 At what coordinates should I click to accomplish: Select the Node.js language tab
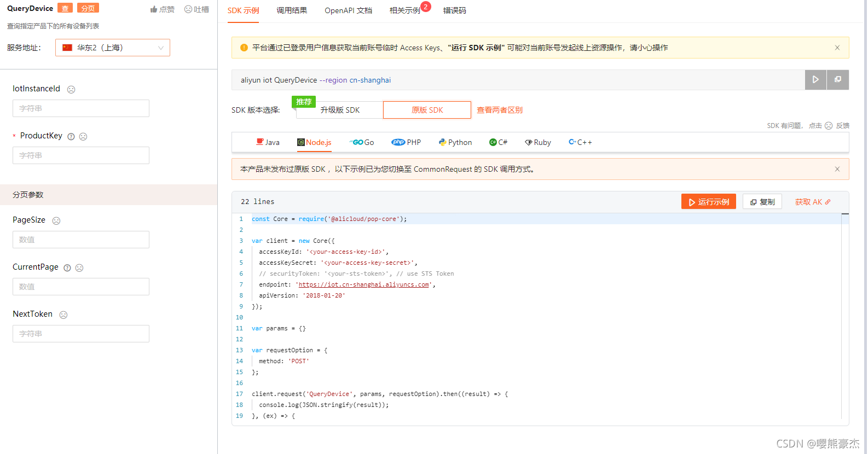[315, 142]
